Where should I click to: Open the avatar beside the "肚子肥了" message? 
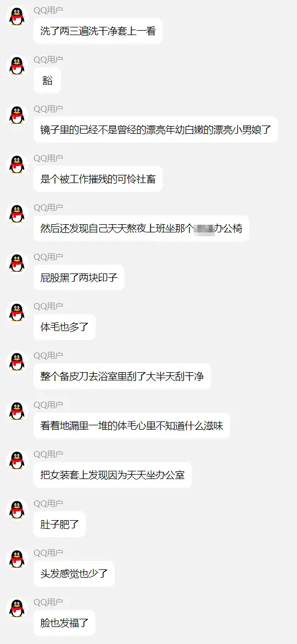point(17,509)
